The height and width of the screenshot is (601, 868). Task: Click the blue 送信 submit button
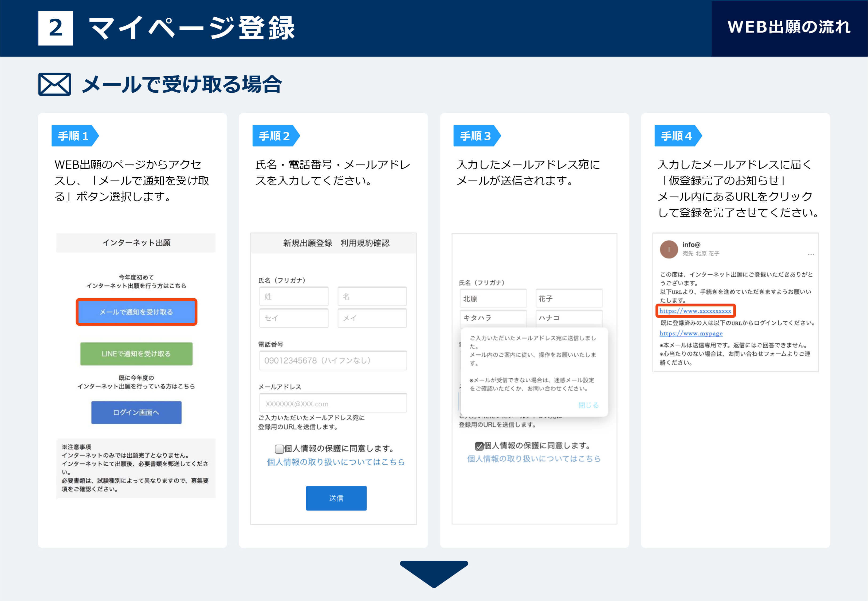tap(336, 498)
